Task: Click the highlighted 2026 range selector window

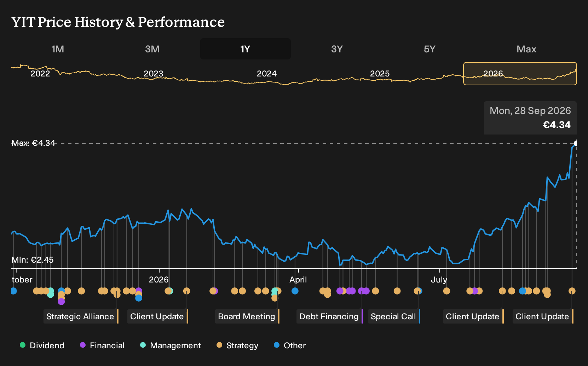Action: [520, 74]
